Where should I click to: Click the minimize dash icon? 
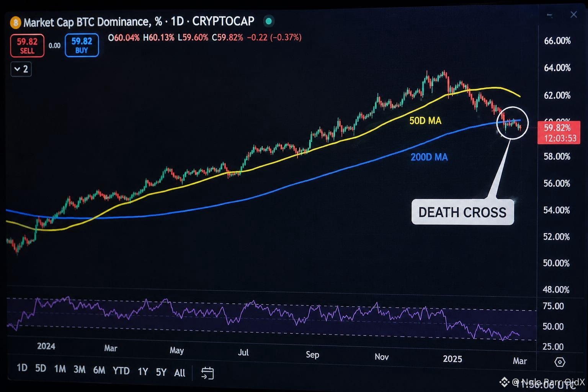(x=550, y=15)
